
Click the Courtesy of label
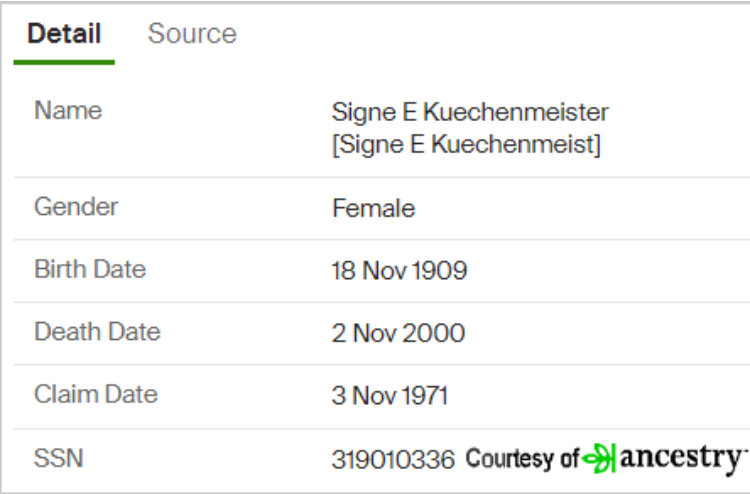pyautogui.click(x=522, y=458)
